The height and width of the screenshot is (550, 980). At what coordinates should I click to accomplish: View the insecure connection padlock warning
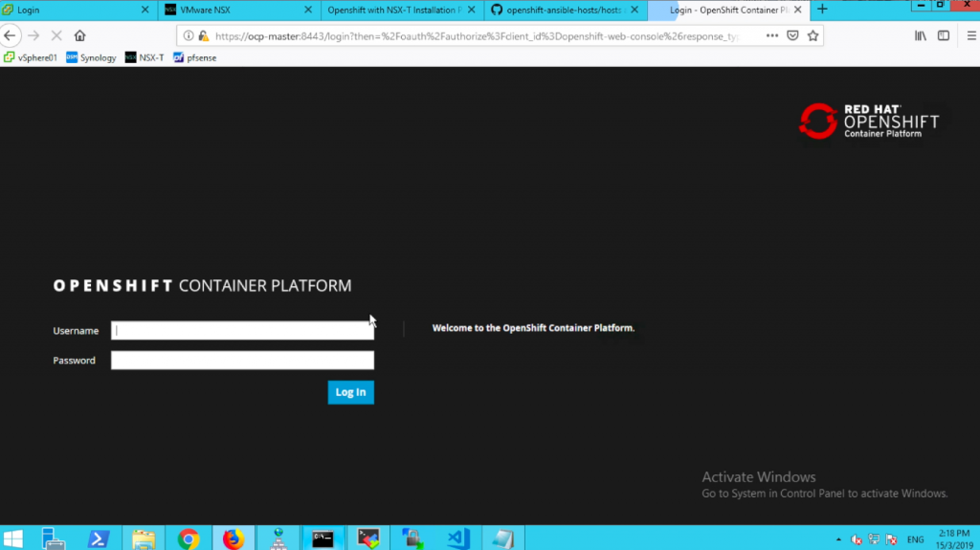point(204,35)
